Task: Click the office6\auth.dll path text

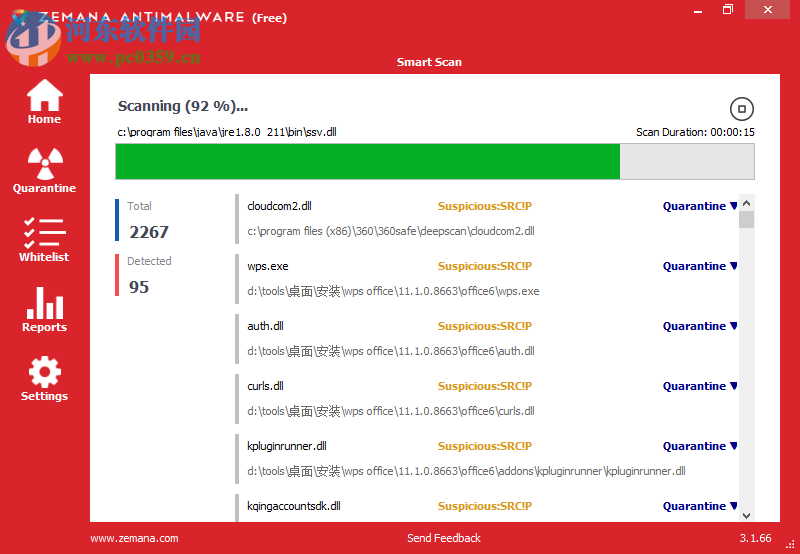Action: pyautogui.click(x=391, y=351)
